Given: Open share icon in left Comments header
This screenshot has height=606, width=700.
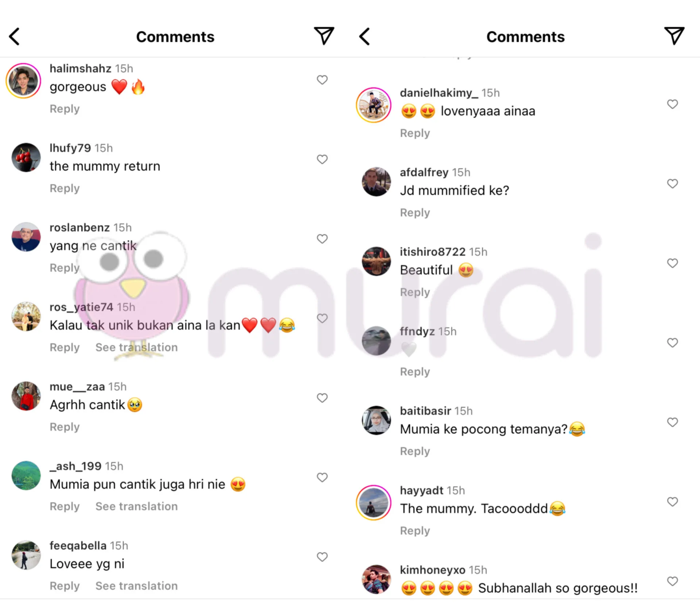Looking at the screenshot, I should coord(324,36).
